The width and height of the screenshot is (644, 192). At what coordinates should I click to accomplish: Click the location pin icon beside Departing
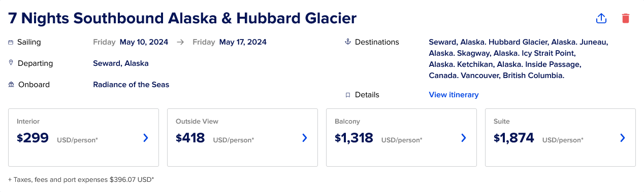[x=11, y=63]
